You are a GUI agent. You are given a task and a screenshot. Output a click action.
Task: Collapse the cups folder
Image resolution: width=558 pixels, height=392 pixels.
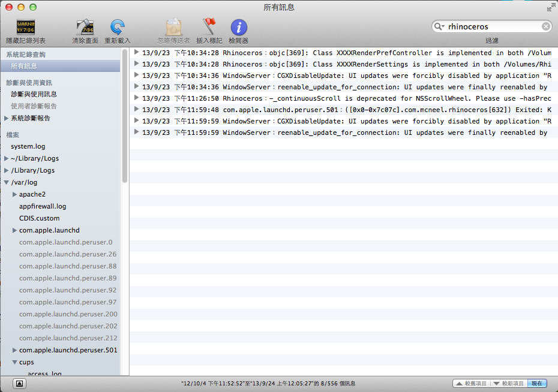(x=14, y=362)
